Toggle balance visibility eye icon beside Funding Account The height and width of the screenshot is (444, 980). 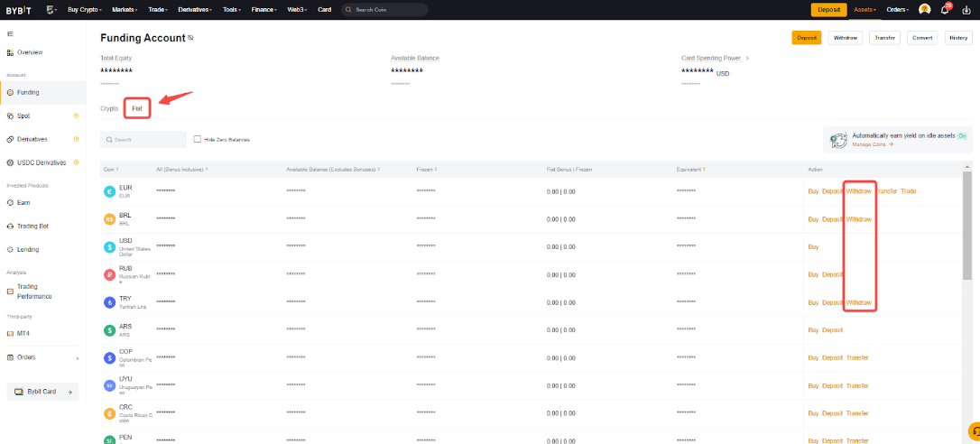pyautogui.click(x=190, y=39)
